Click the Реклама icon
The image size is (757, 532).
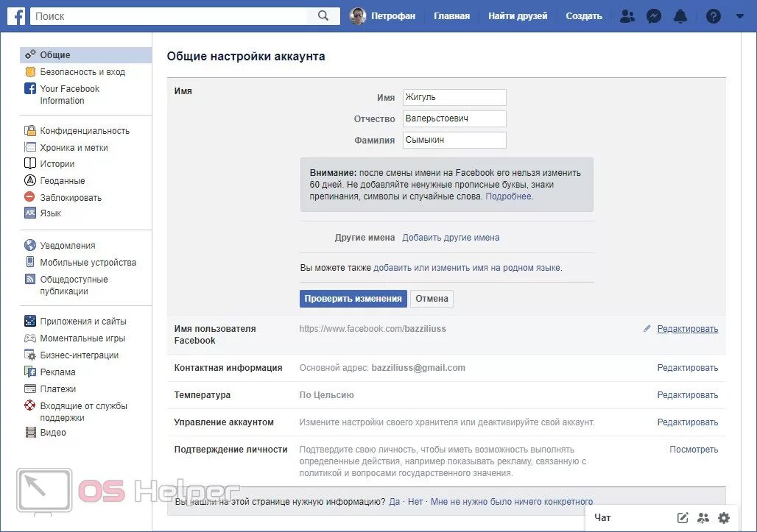pos(30,372)
